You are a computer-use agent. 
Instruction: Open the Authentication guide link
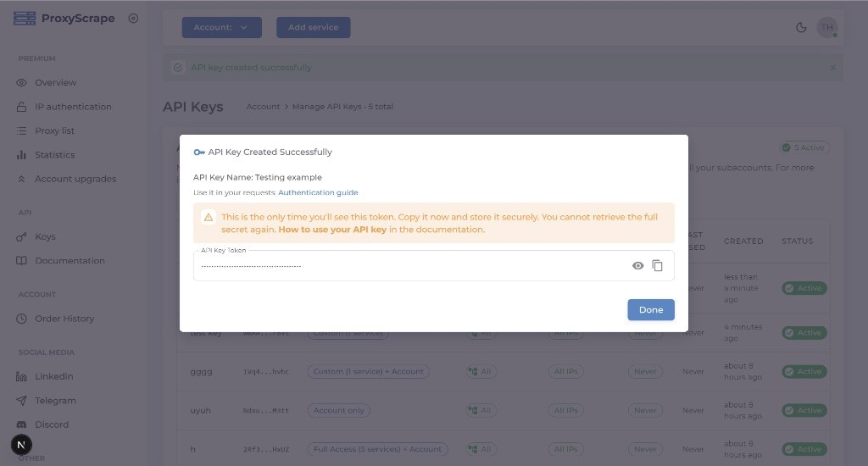(318, 192)
